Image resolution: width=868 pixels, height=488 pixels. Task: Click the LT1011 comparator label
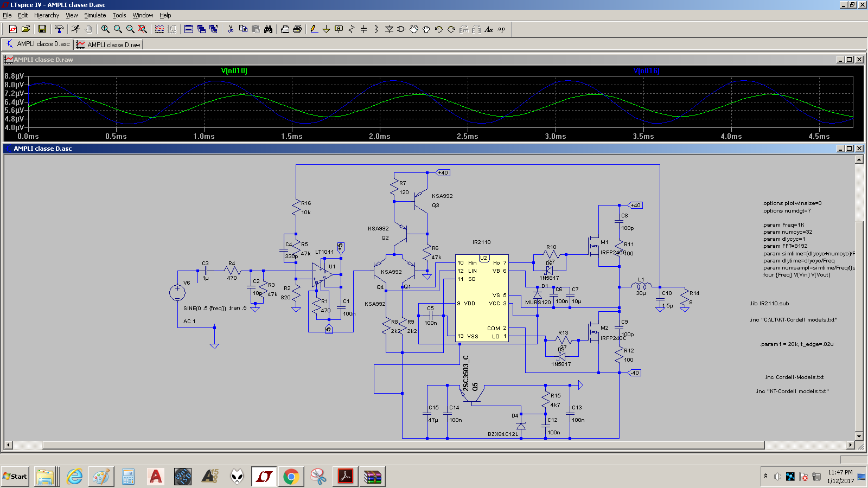click(x=324, y=252)
